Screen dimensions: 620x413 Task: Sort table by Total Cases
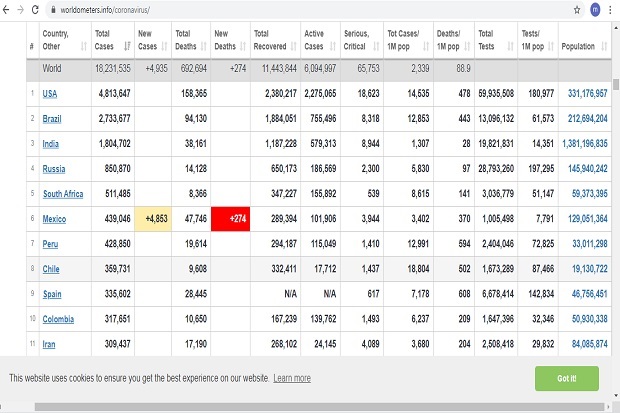113,40
